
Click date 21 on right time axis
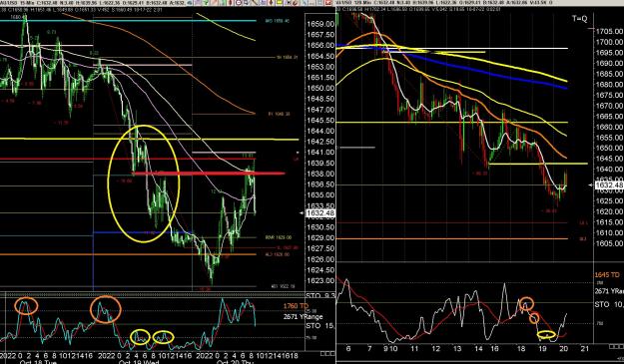tap(584, 349)
